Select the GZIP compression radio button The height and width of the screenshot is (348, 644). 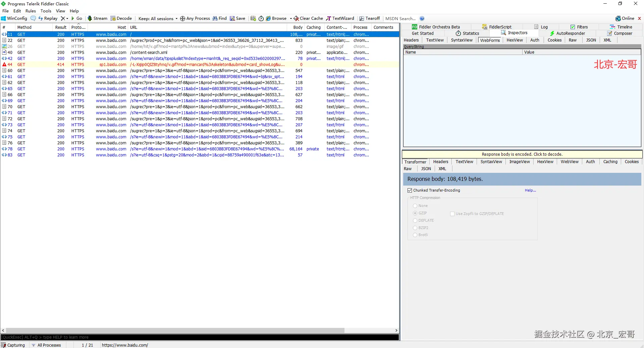[415, 213]
